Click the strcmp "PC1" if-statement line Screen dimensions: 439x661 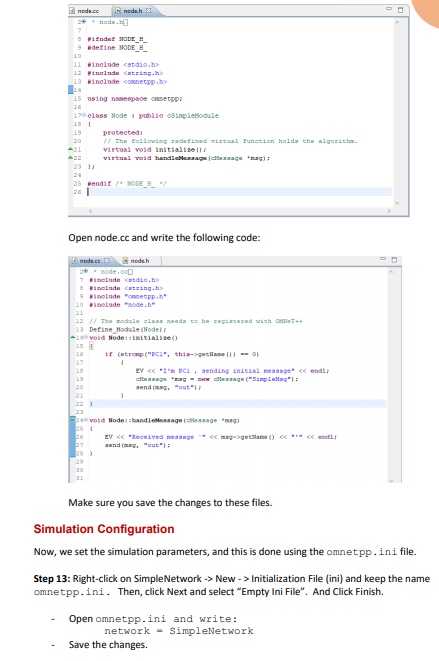click(182, 354)
